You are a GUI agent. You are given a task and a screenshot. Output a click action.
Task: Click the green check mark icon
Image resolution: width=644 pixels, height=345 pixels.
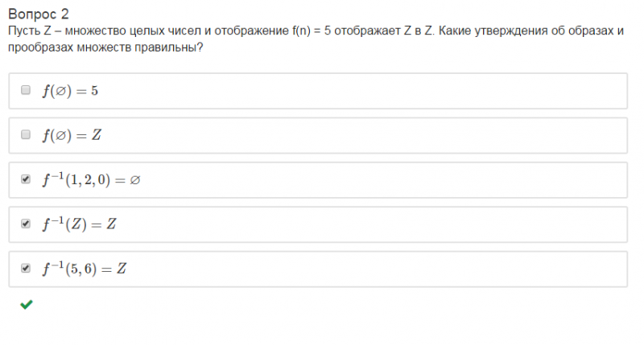26,305
